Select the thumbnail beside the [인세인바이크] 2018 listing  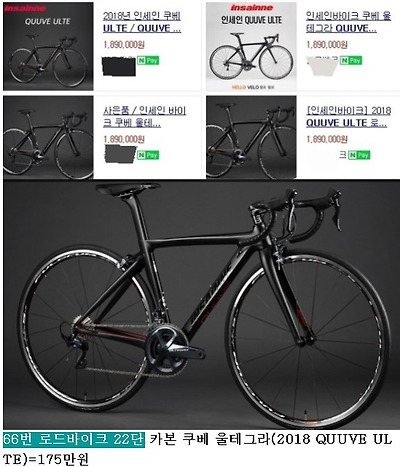pyautogui.click(x=251, y=137)
